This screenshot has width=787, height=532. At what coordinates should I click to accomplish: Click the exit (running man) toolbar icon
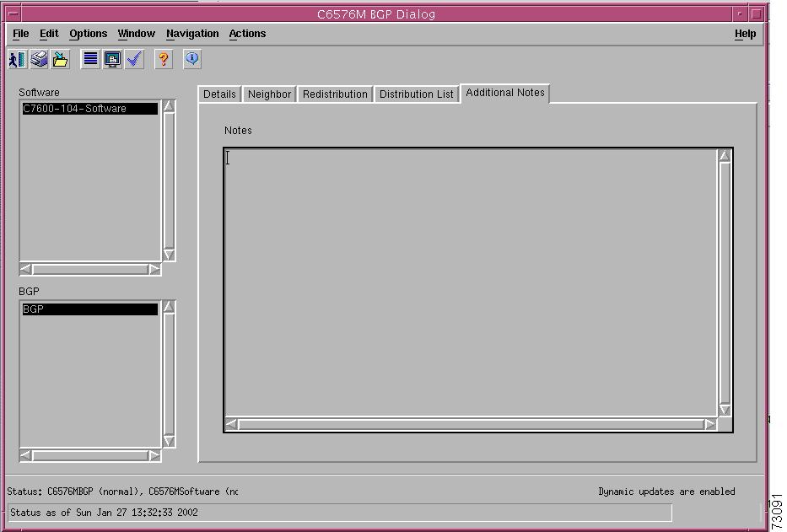click(18, 59)
